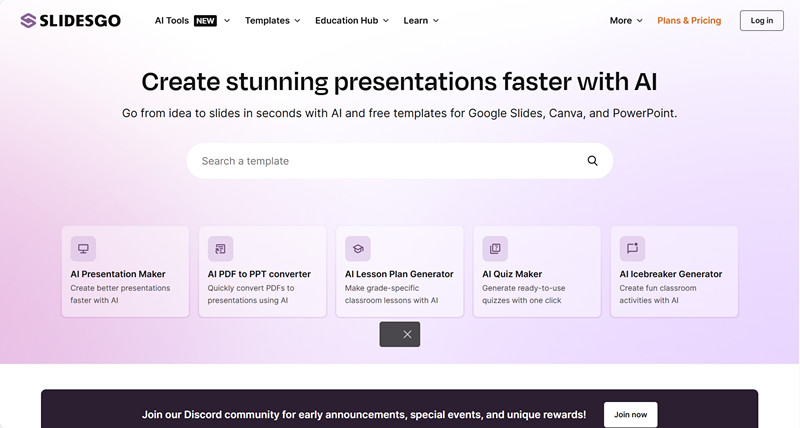Click the AI Quiz Maker icon

(495, 248)
